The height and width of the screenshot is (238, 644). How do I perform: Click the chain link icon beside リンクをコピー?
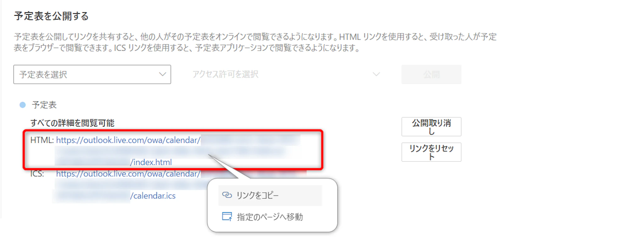tap(227, 195)
